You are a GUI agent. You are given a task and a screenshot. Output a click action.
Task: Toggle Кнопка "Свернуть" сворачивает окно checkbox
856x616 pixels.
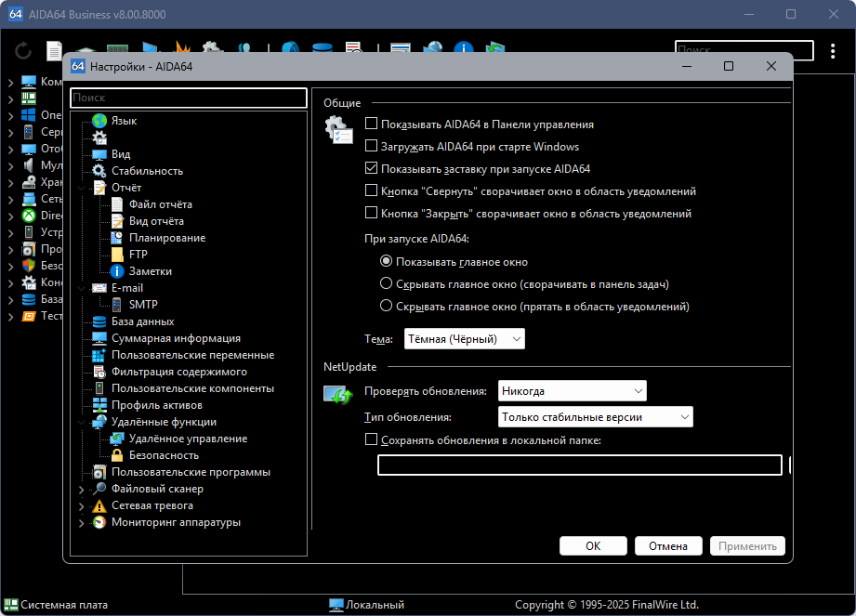(371, 190)
